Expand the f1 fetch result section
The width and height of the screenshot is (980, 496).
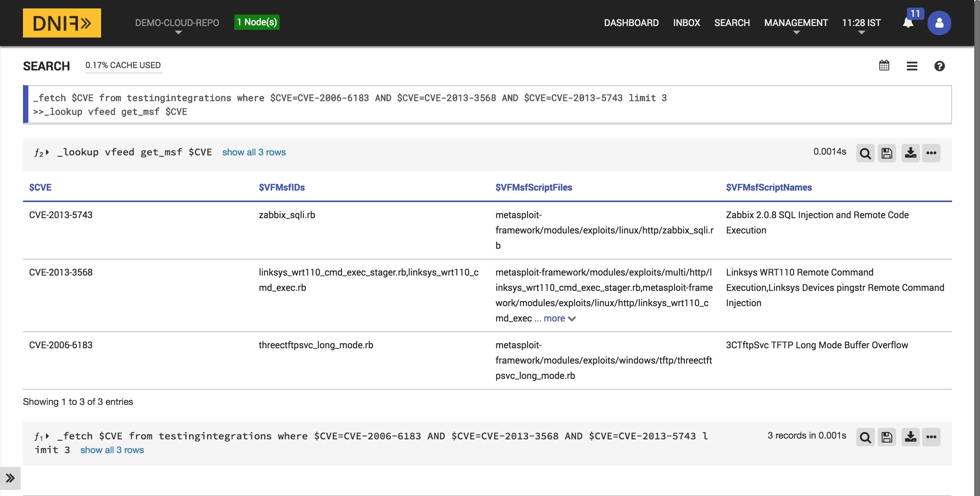pyautogui.click(x=47, y=436)
